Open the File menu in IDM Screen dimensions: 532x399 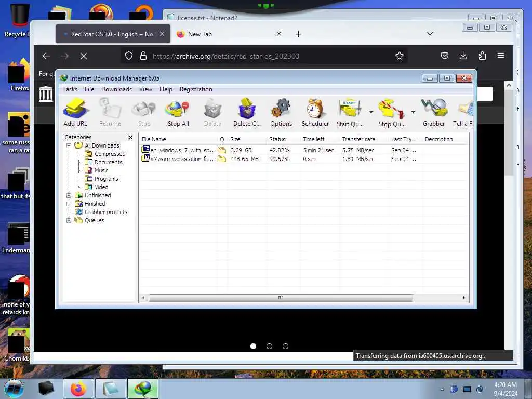pyautogui.click(x=89, y=89)
